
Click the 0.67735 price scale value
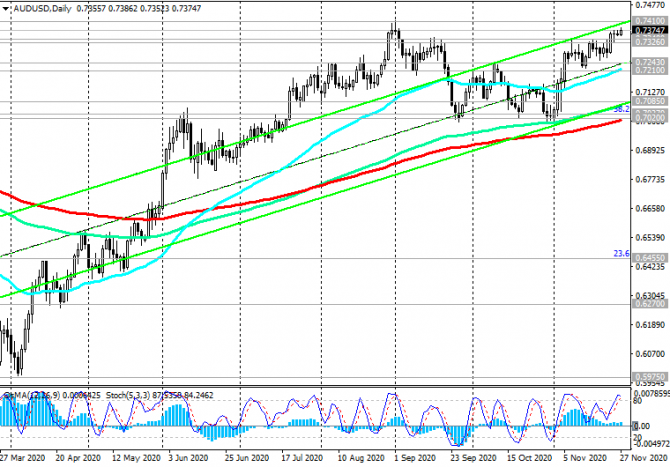pyautogui.click(x=650, y=179)
